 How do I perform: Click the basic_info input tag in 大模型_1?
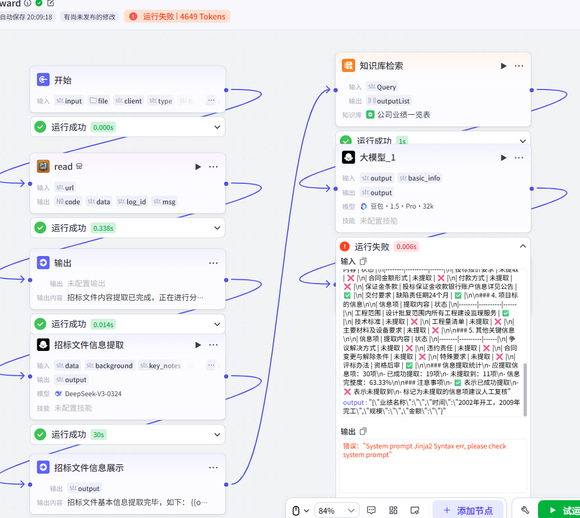coord(420,178)
